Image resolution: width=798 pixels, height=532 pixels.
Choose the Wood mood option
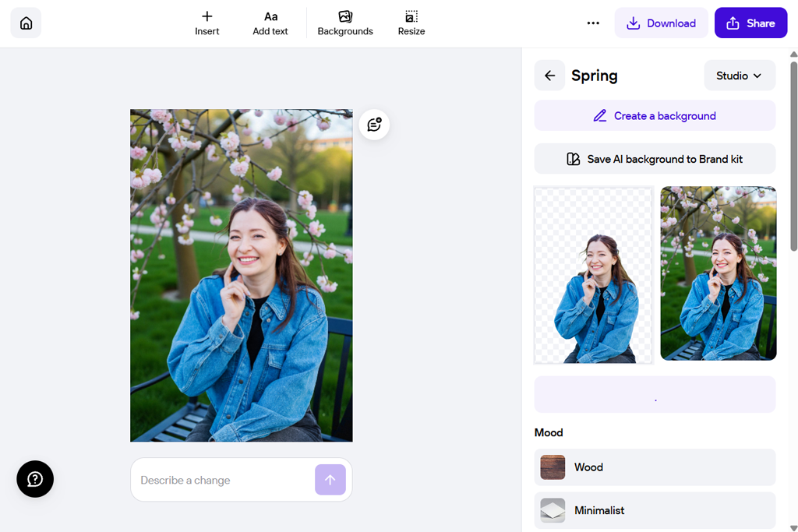(x=655, y=467)
